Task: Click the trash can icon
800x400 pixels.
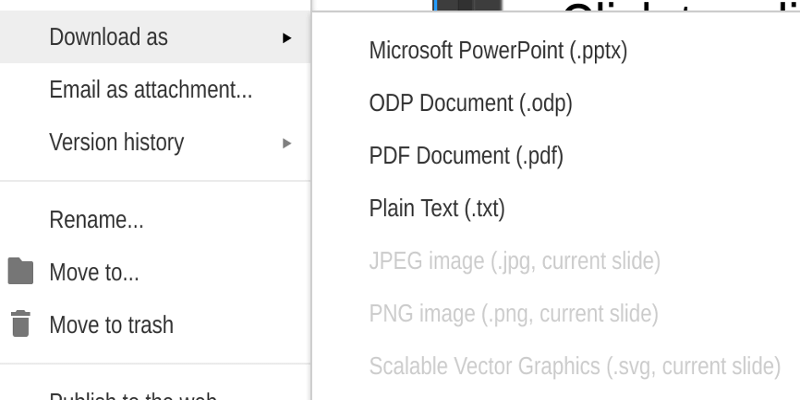Action: pos(20,324)
